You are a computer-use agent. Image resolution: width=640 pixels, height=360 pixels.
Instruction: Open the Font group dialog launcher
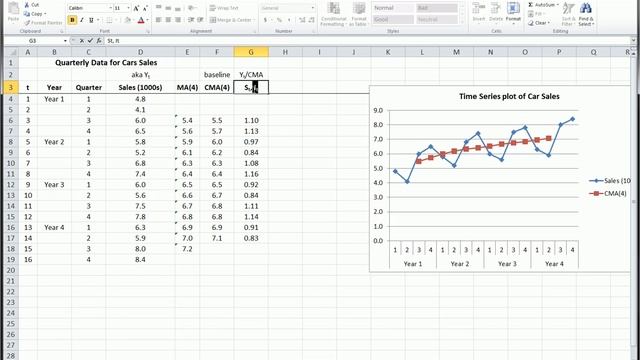(148, 31)
